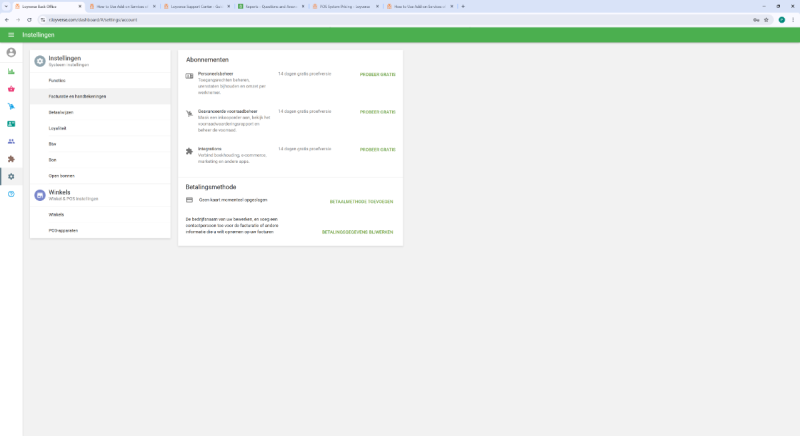Screen dimensions: 800x436
Task: Open POS-apparaten under Winkels
Action: 63,230
